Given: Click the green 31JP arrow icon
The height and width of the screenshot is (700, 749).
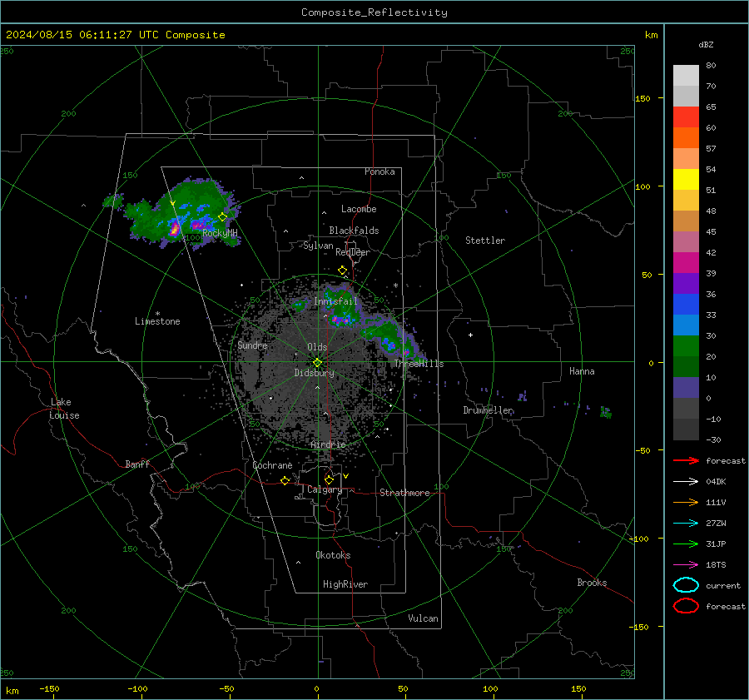Looking at the screenshot, I should click(686, 544).
